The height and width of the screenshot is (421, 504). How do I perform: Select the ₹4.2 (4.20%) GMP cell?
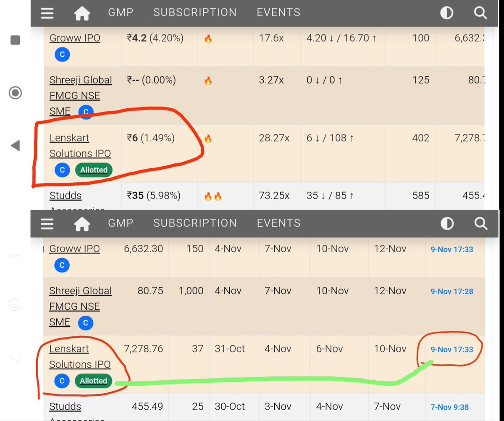pos(155,38)
